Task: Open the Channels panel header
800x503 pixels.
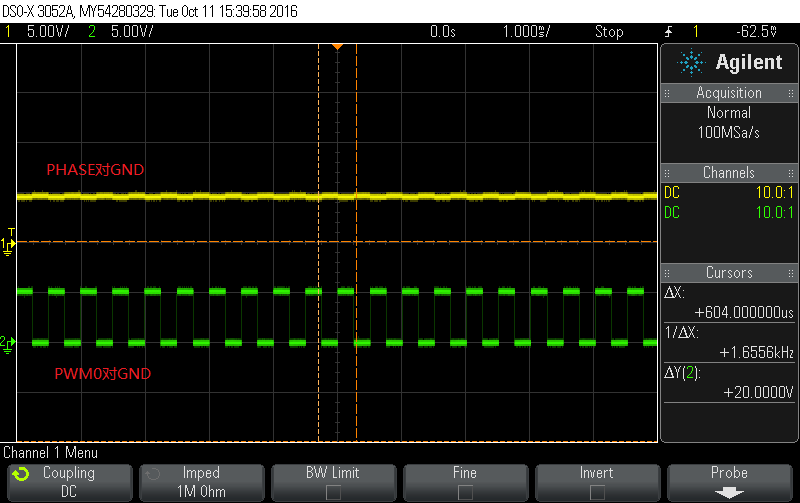Action: [729, 172]
